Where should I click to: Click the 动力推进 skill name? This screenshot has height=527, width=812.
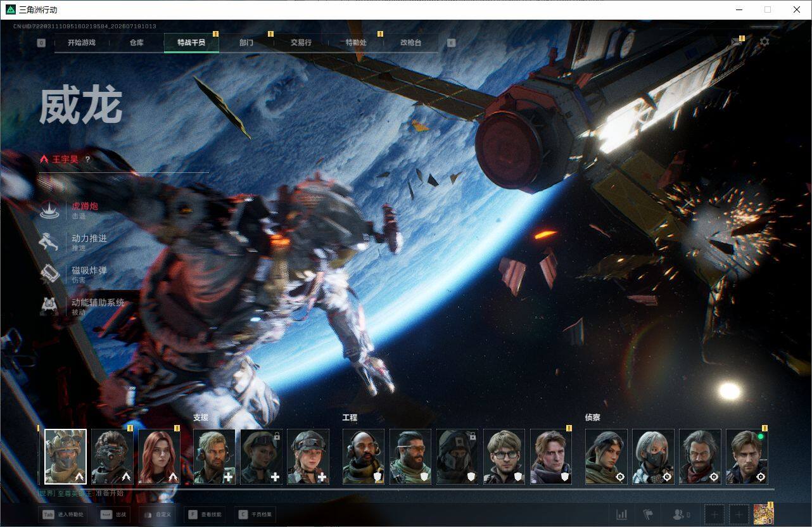coord(89,238)
